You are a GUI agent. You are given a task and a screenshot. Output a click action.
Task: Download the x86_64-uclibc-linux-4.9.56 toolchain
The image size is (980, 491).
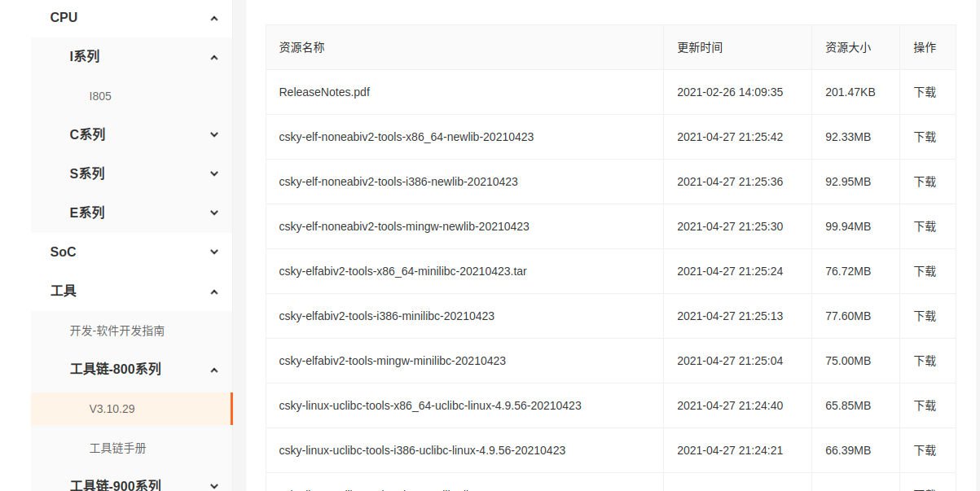(x=925, y=406)
